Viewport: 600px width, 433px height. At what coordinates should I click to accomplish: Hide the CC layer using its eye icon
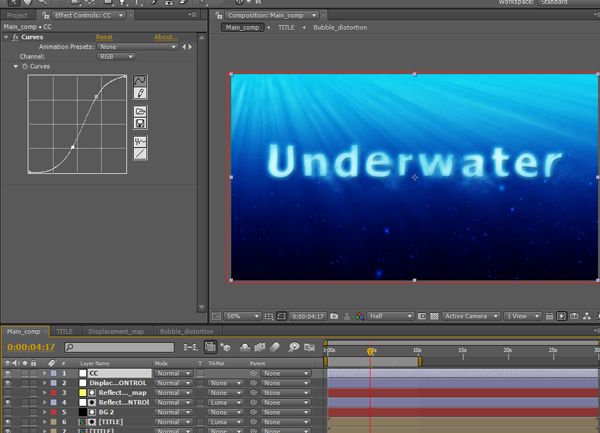tap(8, 373)
